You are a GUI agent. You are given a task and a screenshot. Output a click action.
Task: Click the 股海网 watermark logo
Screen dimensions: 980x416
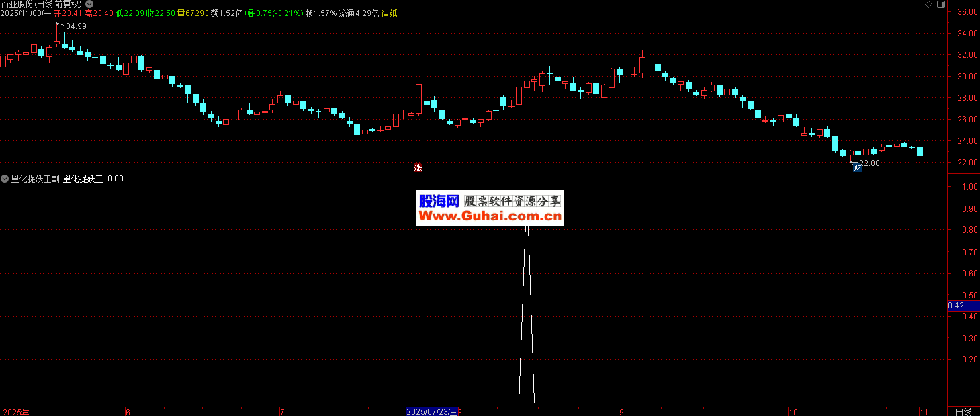coord(439,200)
